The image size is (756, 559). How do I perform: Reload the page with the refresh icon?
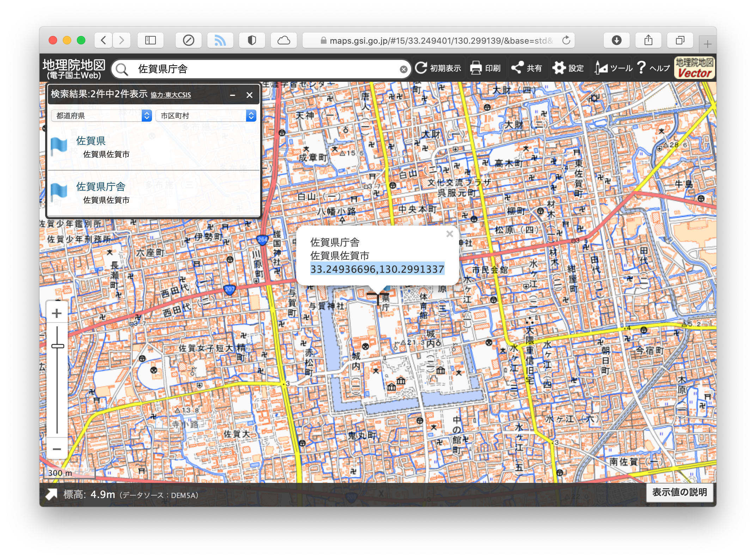coord(566,40)
